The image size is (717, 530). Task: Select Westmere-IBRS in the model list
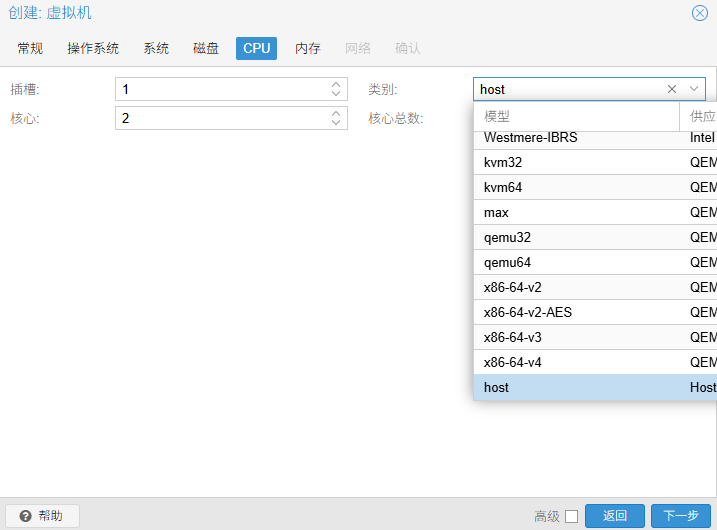click(530, 138)
